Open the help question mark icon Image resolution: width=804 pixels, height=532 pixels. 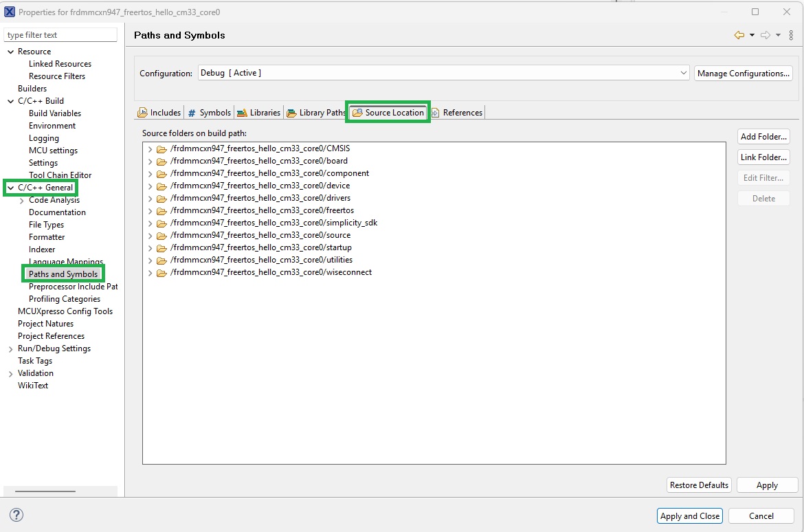pos(16,514)
